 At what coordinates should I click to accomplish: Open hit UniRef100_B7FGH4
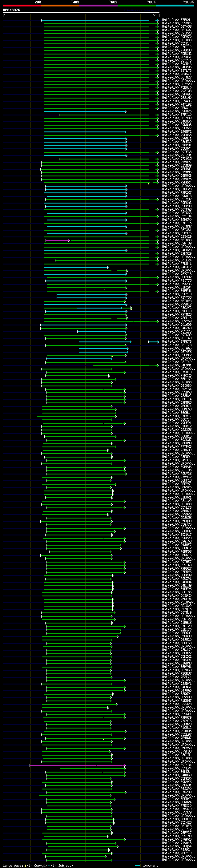[x=177, y=20]
